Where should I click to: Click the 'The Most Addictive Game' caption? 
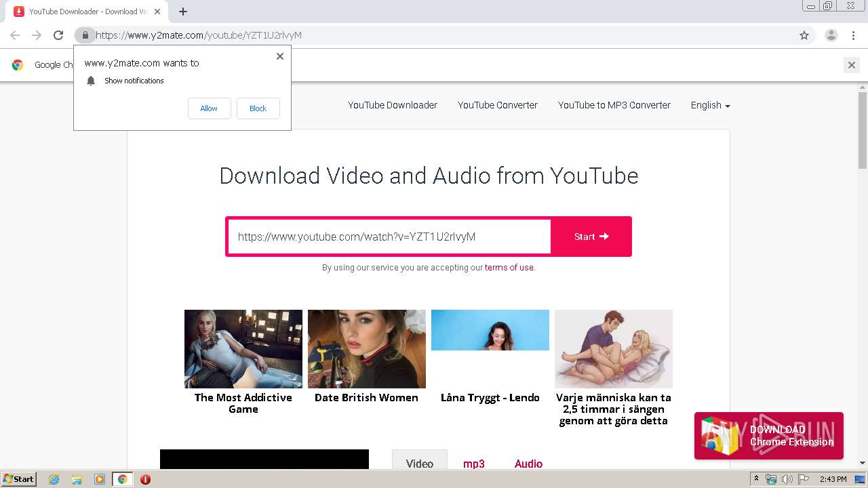[243, 403]
